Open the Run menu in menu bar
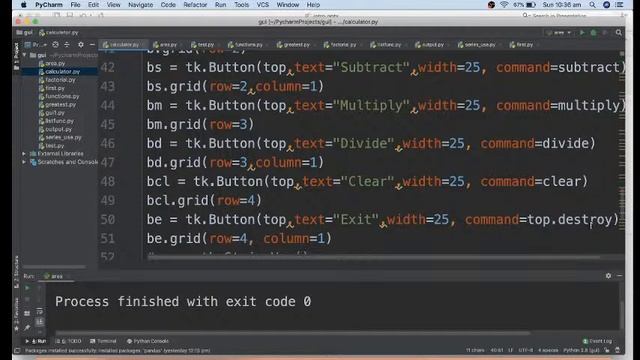The width and height of the screenshot is (640, 360). (x=220, y=5)
